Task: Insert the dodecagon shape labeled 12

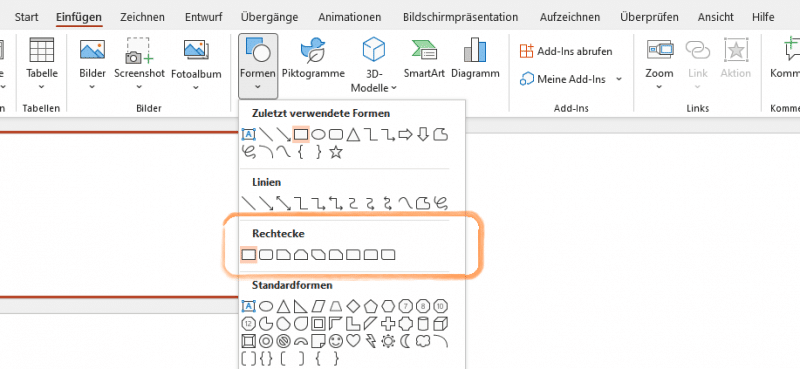Action: [248, 324]
